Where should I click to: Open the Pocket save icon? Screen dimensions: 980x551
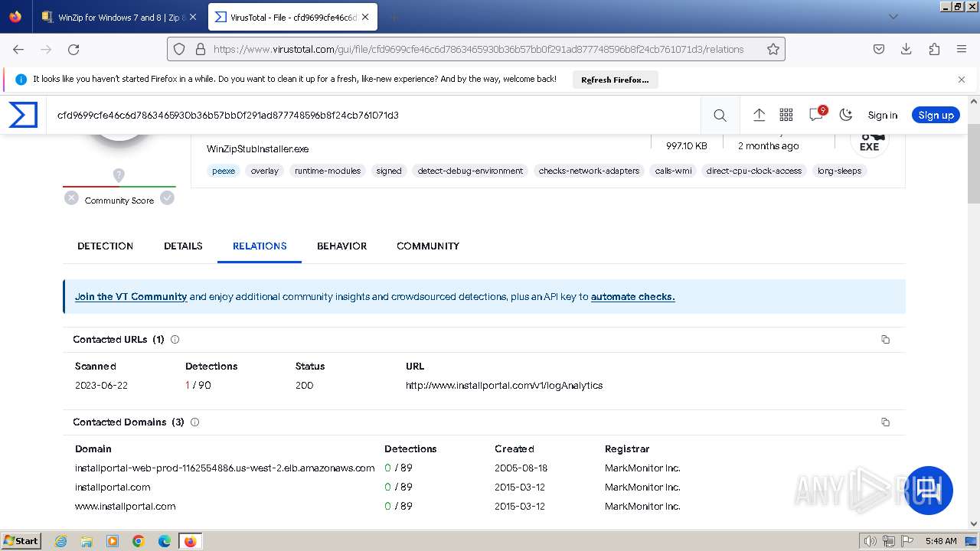point(879,49)
